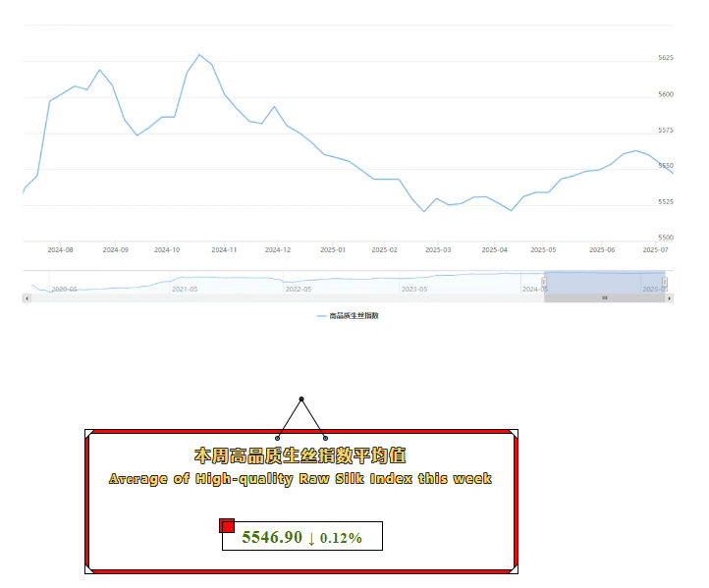Image resolution: width=709 pixels, height=588 pixels.
Task: Click the highlighted blue zoom selection window
Action: 604,282
